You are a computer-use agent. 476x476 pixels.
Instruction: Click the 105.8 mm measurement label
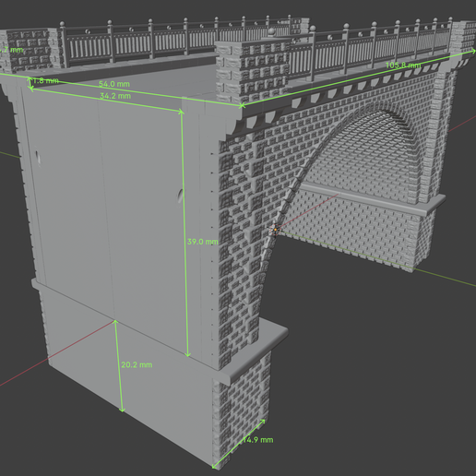pyautogui.click(x=403, y=65)
